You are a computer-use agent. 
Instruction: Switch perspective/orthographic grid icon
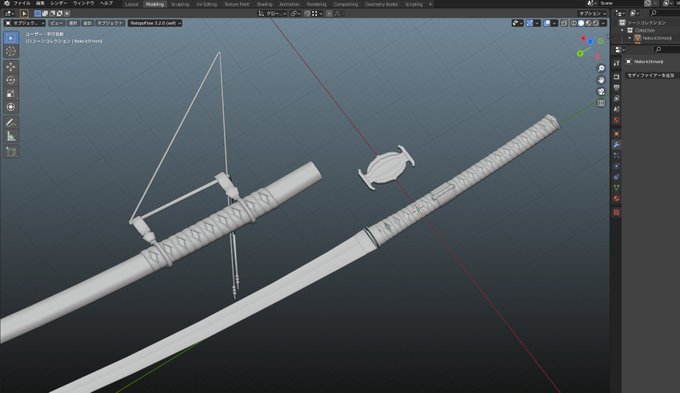[x=601, y=103]
